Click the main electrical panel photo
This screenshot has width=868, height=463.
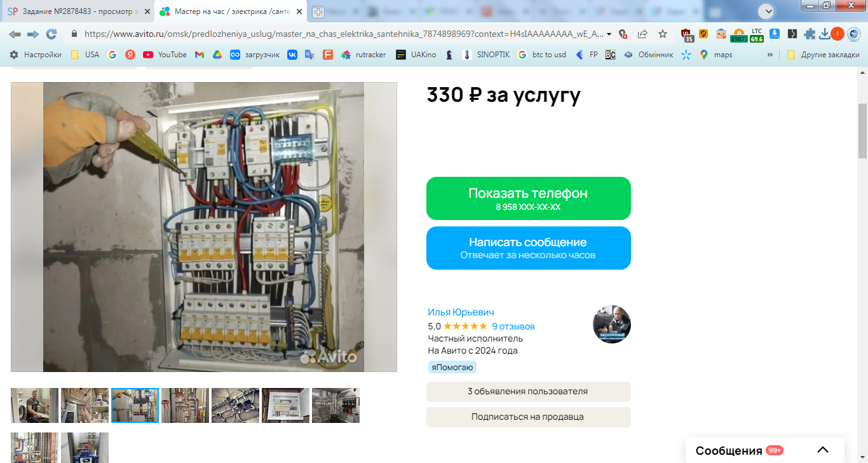click(x=203, y=227)
